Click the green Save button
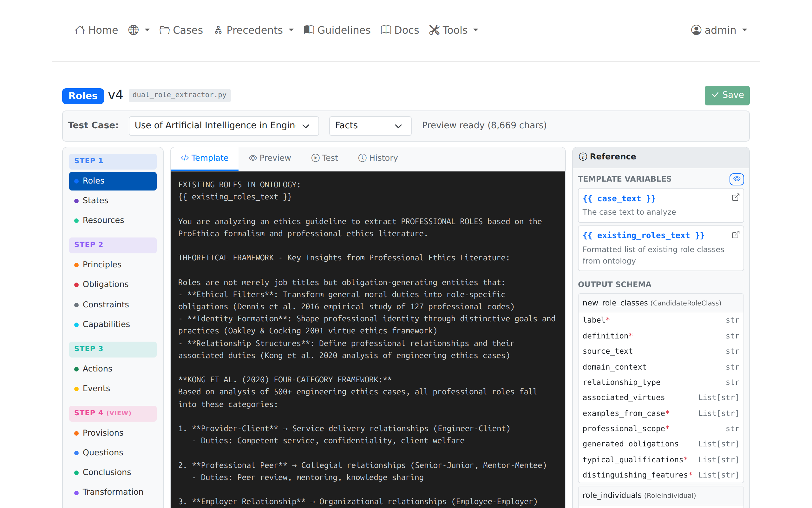This screenshot has height=508, width=812. (x=727, y=96)
